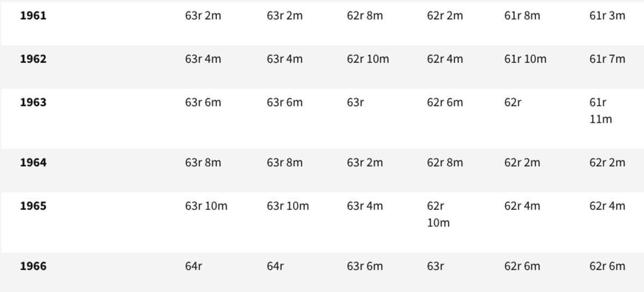644x292 pixels.
Task: Click the 61r 3m cell
Action: pyautogui.click(x=607, y=16)
